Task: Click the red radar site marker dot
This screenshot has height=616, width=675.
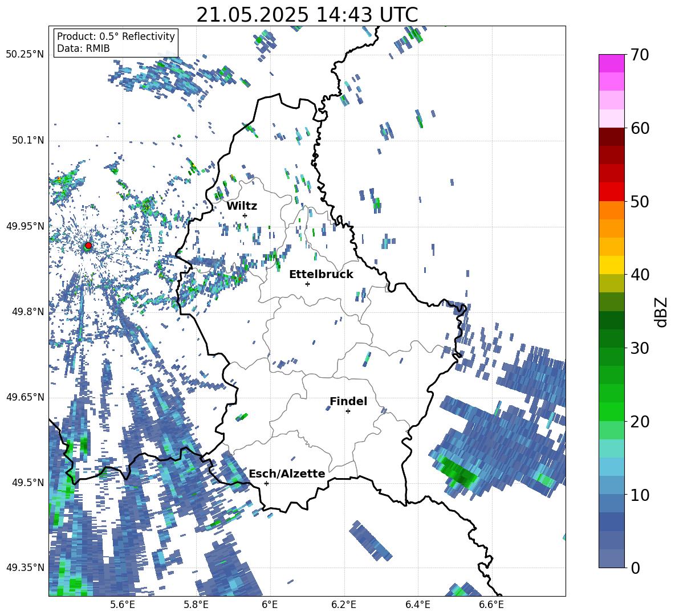Action: (x=88, y=246)
